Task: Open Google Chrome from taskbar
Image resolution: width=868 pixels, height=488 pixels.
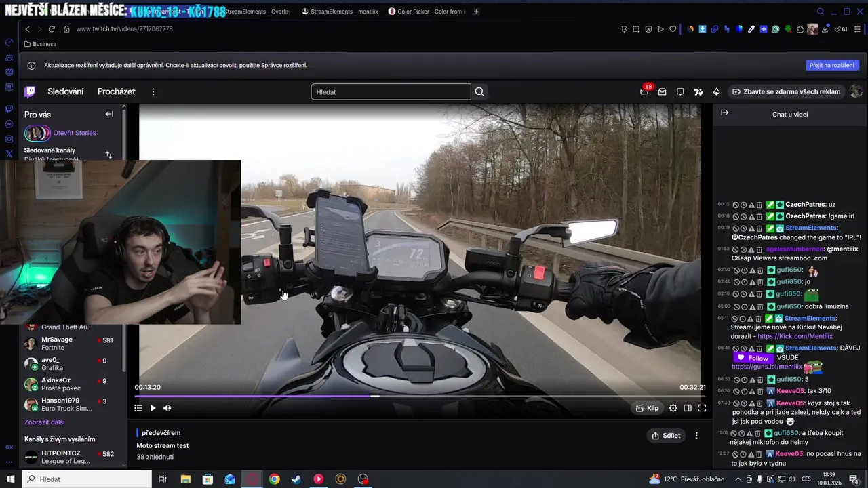Action: [x=274, y=479]
